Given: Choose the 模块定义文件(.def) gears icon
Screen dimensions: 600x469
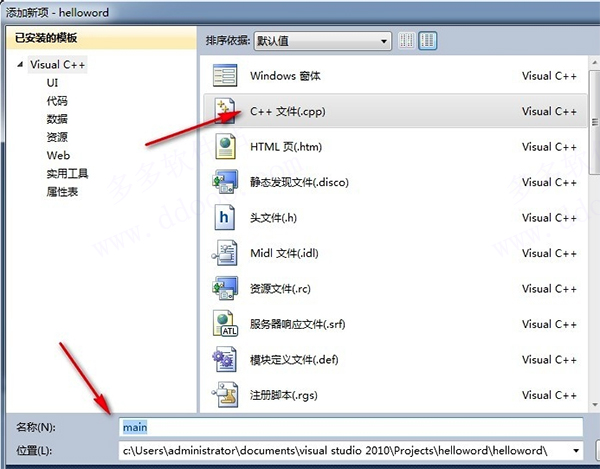Looking at the screenshot, I should pyautogui.click(x=225, y=359).
